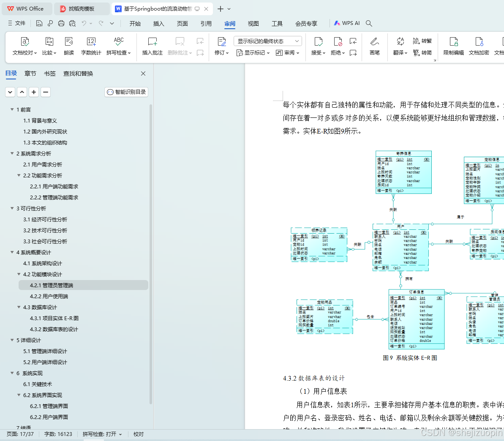Collapse '2.2 功能需求分析' outline node
This screenshot has height=441, width=504.
point(19,175)
